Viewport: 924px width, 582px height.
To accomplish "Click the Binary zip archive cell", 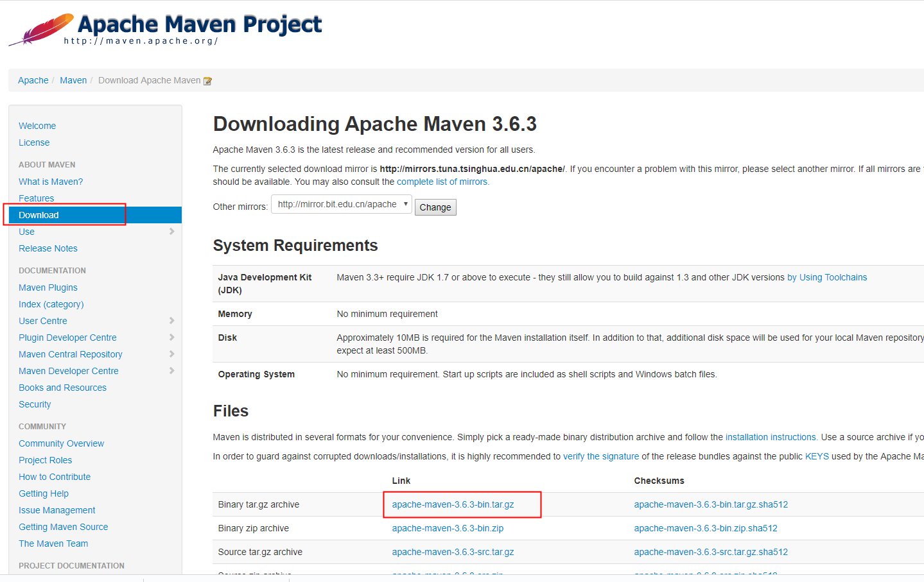I will point(254,528).
